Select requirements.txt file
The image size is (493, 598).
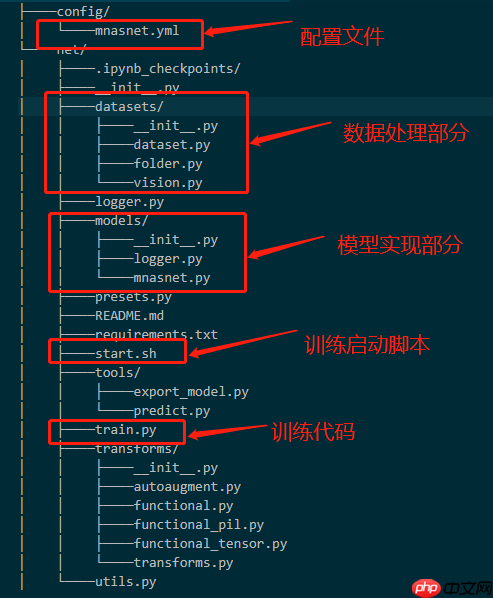156,334
